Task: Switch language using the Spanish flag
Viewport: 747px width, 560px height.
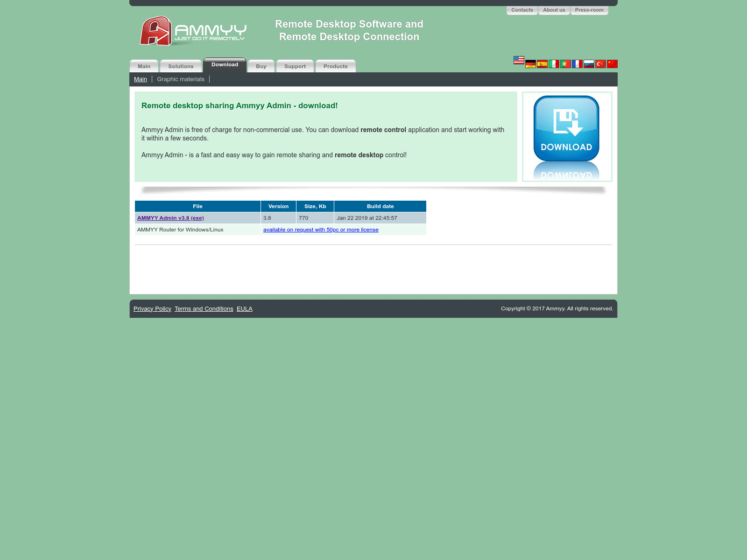Action: point(542,64)
